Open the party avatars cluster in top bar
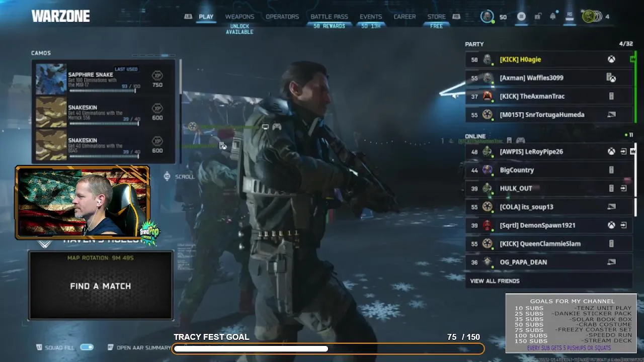Viewport: 644px width, 362px height. click(592, 17)
